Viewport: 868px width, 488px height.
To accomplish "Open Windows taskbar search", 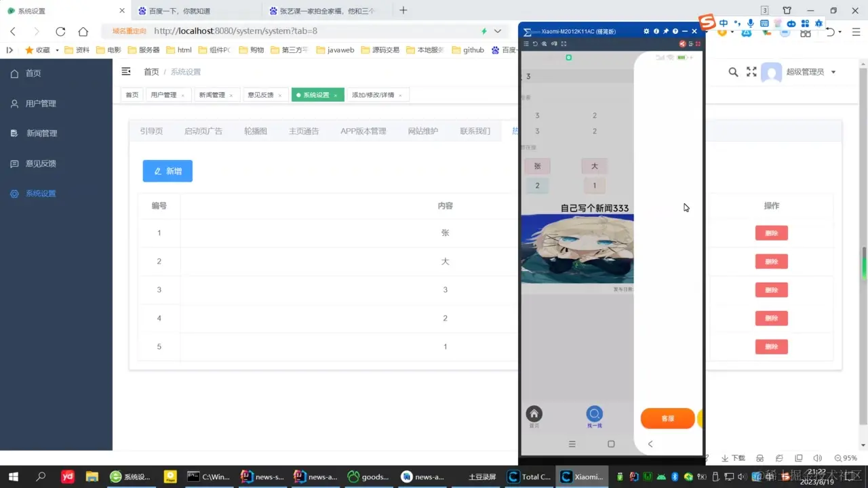I will [41, 476].
